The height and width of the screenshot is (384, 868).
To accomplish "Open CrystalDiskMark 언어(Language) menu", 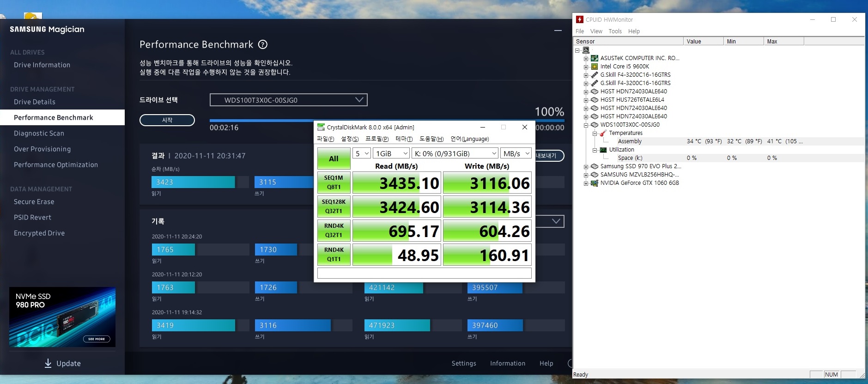I will [x=470, y=139].
